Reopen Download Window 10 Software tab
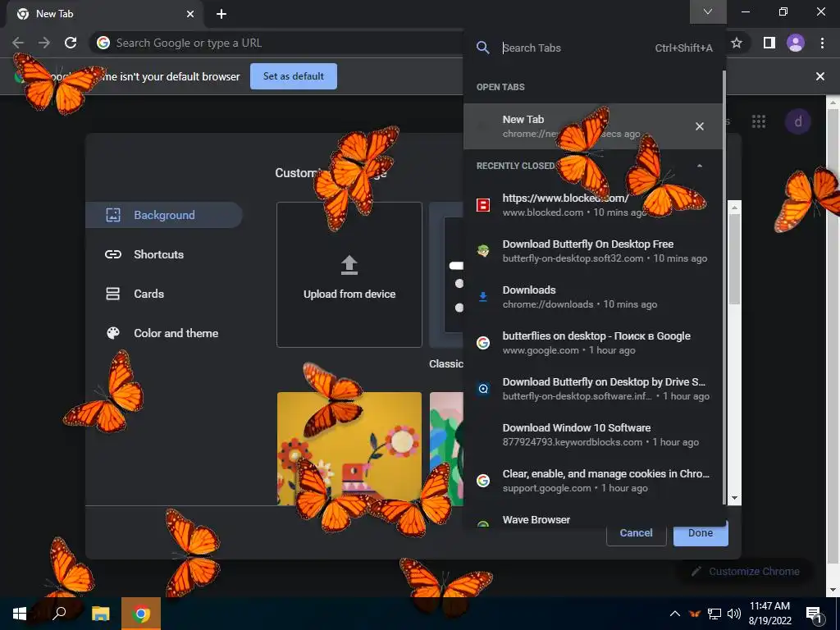This screenshot has width=840, height=630. click(594, 435)
